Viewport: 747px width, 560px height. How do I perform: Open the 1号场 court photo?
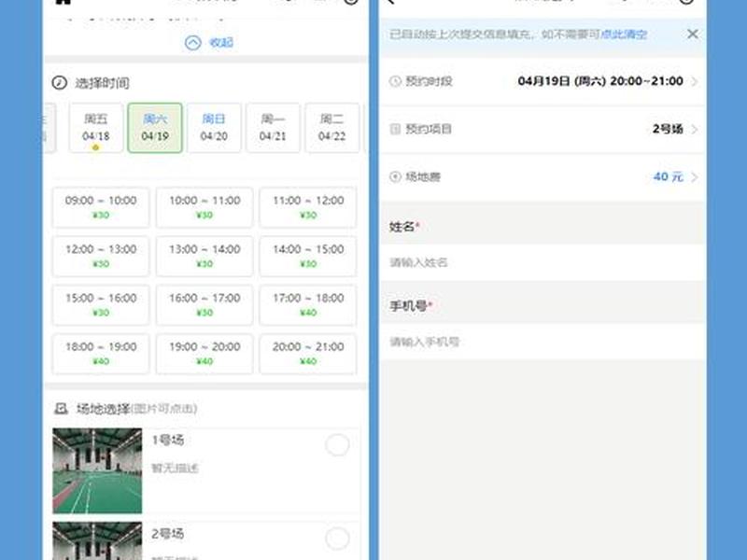97,470
